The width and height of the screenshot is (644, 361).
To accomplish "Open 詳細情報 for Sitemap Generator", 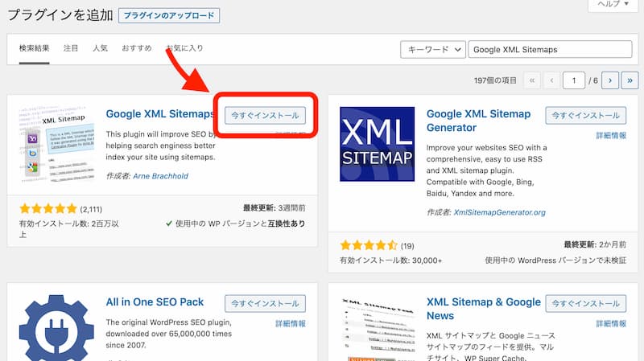I will pos(611,135).
